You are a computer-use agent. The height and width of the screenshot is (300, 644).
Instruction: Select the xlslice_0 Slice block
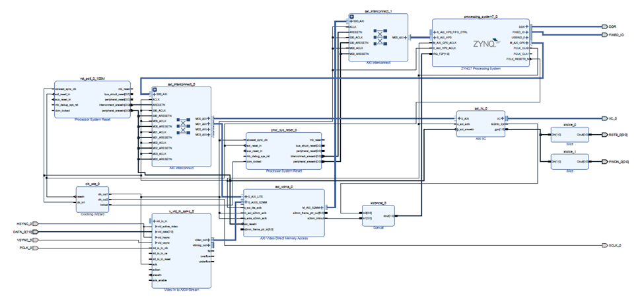click(x=569, y=135)
